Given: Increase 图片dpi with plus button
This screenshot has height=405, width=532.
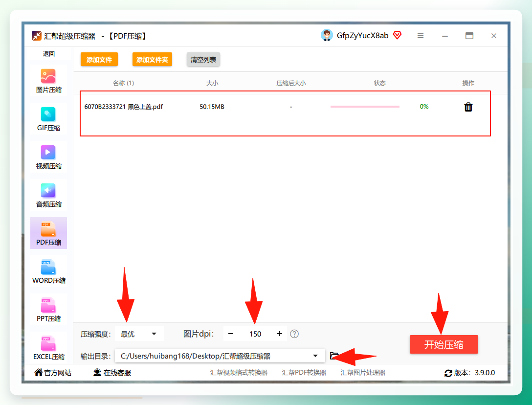Looking at the screenshot, I should 280,334.
